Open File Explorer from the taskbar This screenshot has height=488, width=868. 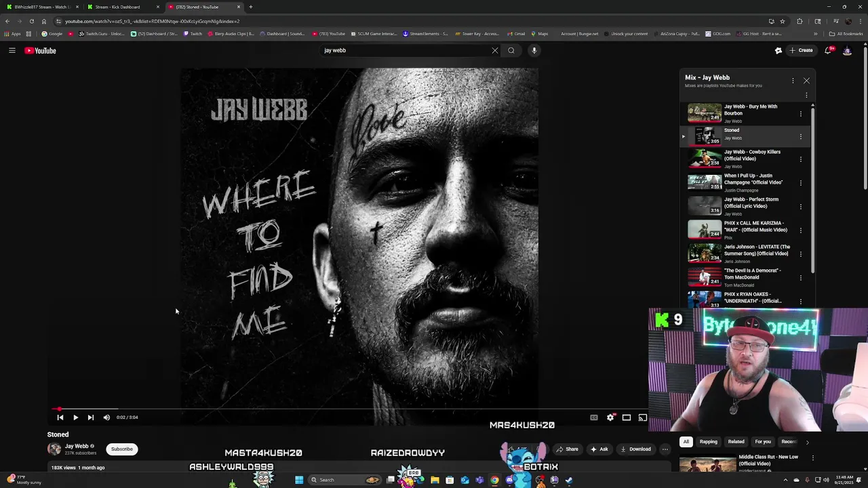435,480
